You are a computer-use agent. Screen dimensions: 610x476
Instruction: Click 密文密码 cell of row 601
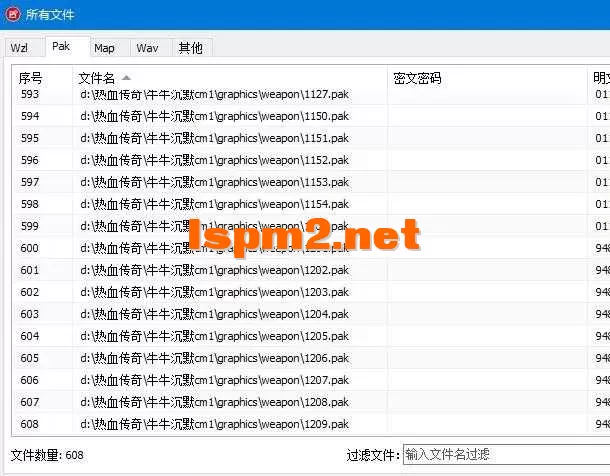tap(487, 270)
